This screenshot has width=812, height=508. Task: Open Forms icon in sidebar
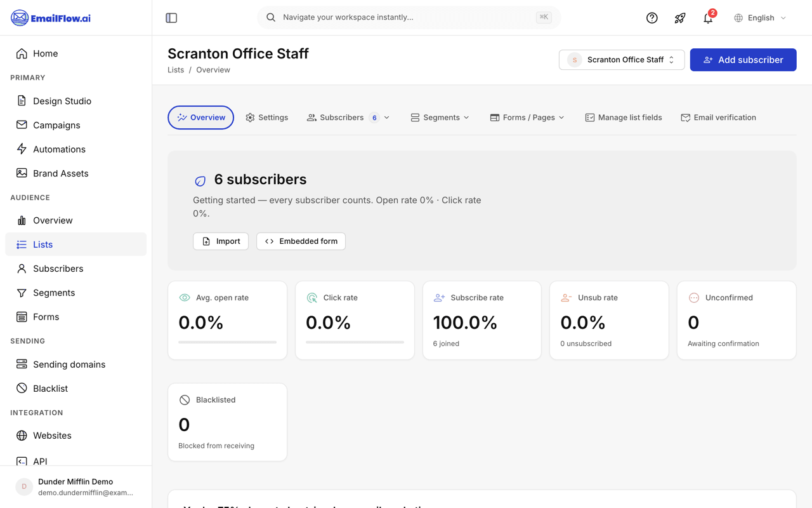22,317
